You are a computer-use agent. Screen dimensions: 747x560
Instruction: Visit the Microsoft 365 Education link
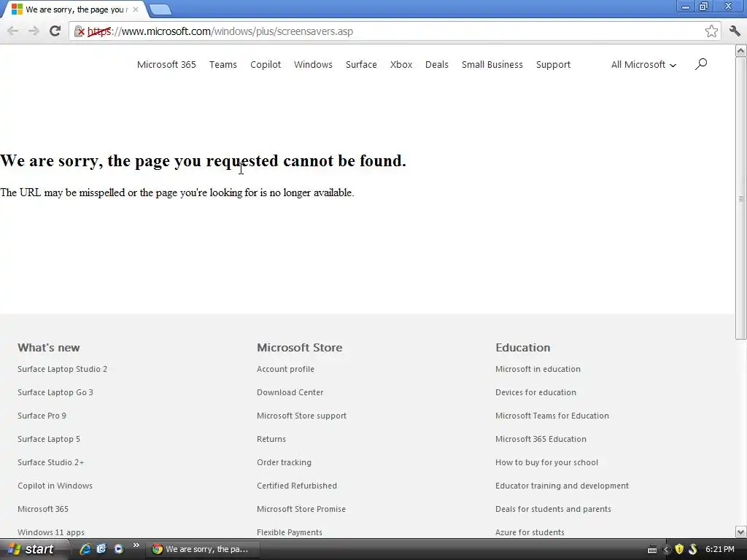tap(541, 439)
